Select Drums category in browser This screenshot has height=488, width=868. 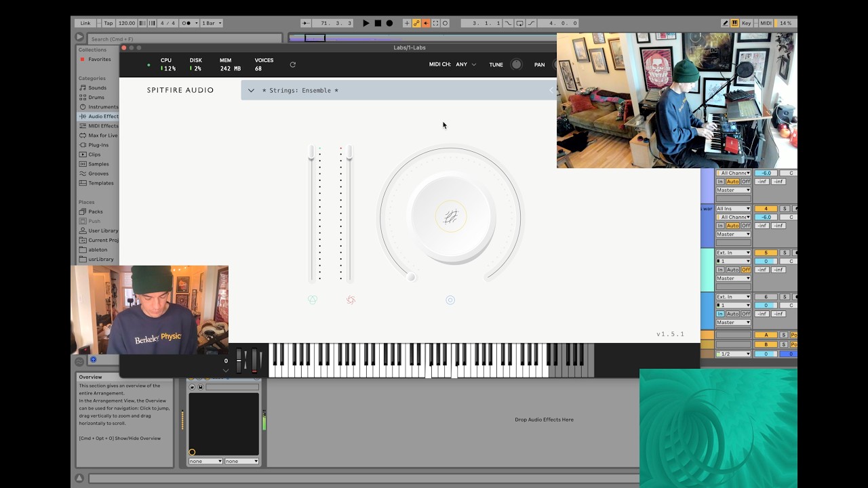pyautogui.click(x=96, y=97)
